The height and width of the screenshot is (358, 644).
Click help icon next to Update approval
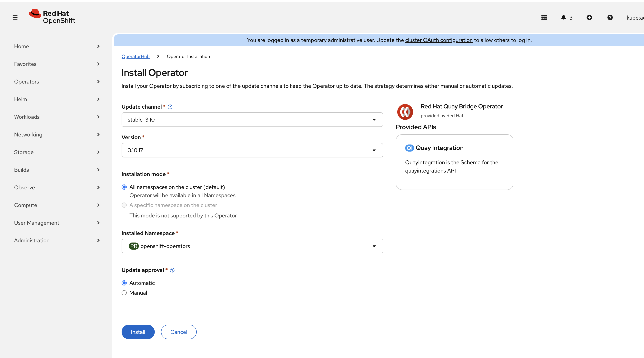click(x=172, y=270)
